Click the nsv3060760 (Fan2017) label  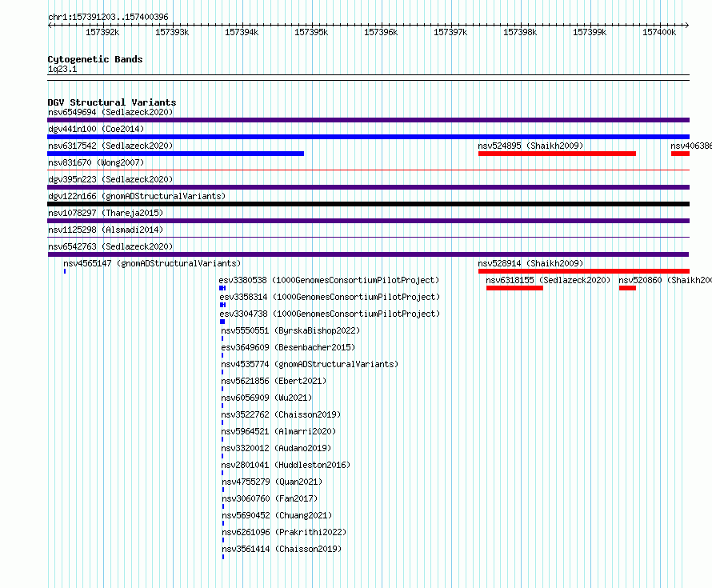[270, 498]
